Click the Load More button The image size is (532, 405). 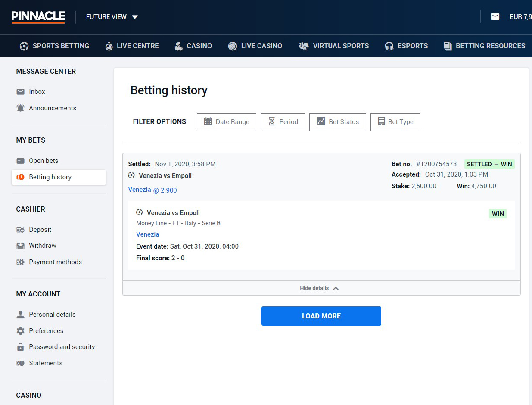tap(321, 316)
